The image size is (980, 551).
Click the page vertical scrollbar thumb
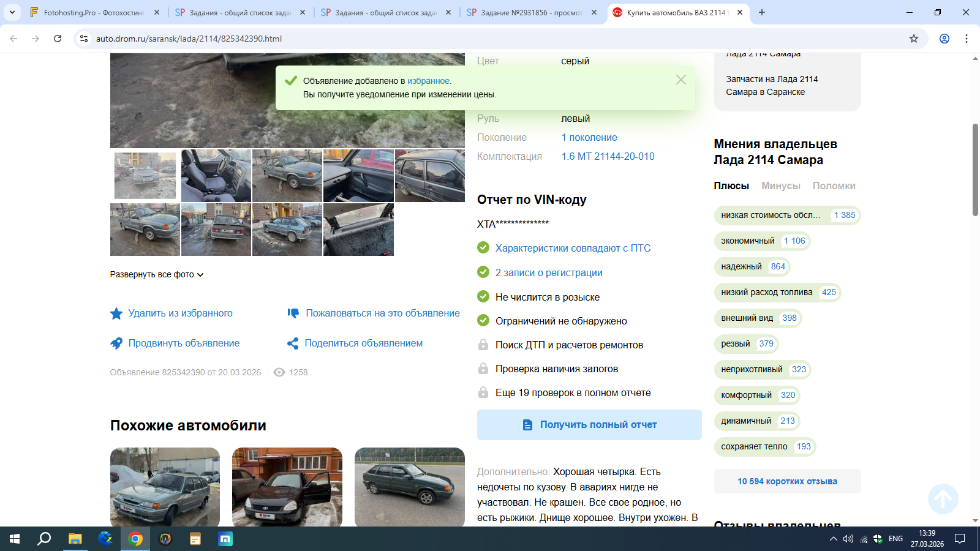tap(975, 170)
